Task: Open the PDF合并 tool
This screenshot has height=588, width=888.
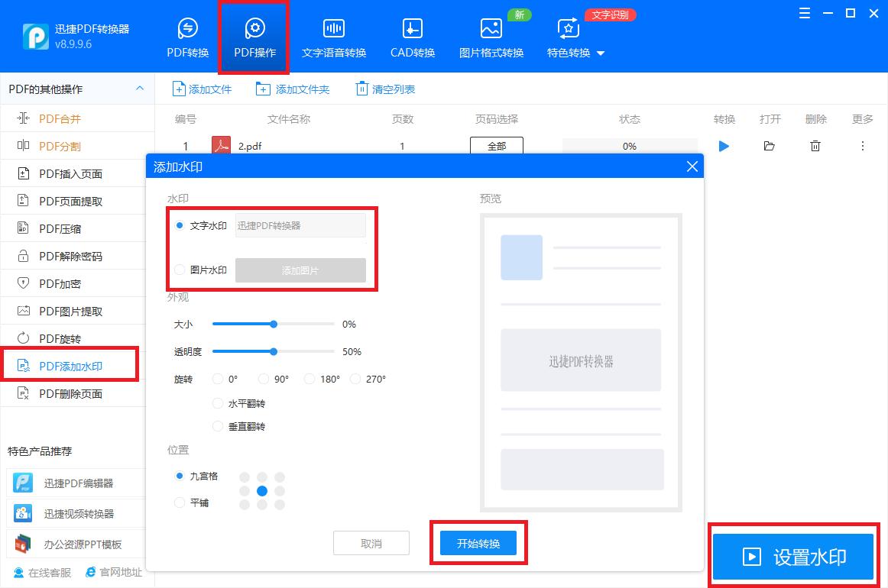Action: (60, 118)
